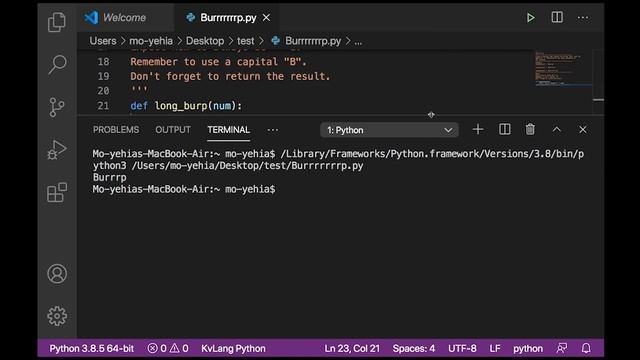Change indentation via Spaces: 4
The height and width of the screenshot is (360, 640).
[414, 349]
